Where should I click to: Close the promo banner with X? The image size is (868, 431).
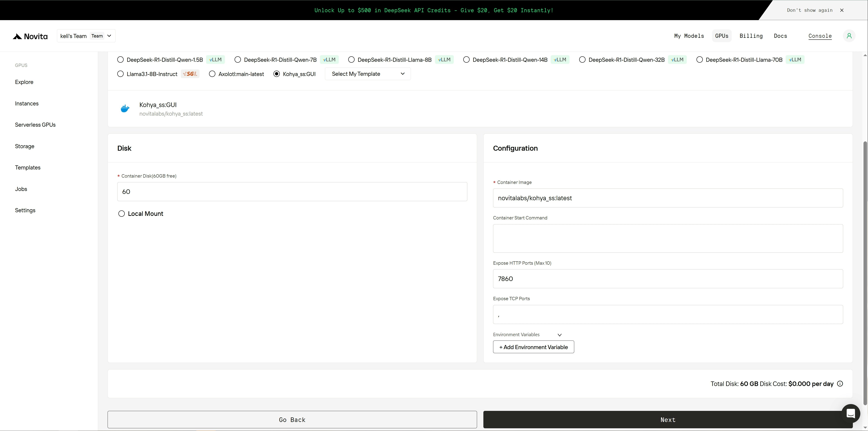tap(842, 10)
